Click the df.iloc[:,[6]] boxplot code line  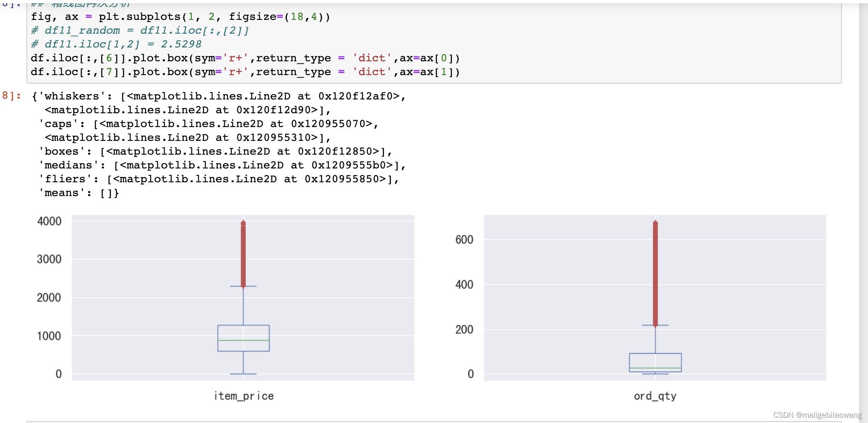tap(245, 58)
